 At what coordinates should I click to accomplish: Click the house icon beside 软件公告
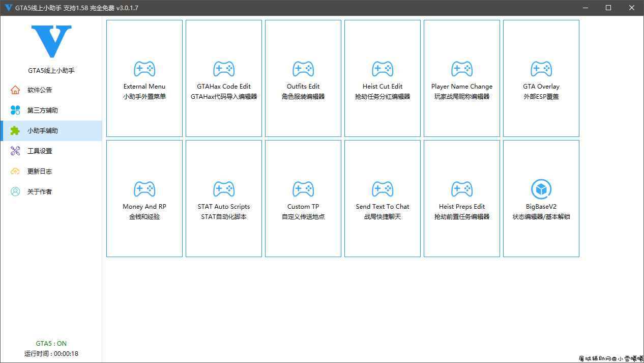[15, 90]
